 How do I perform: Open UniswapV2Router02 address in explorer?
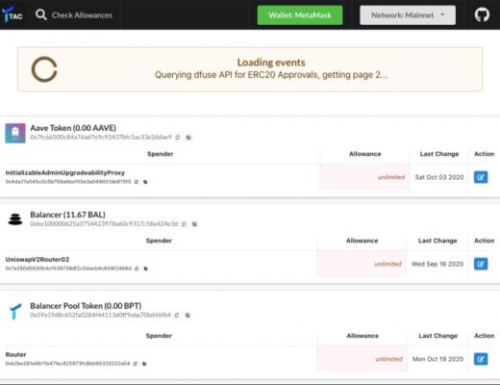[x=146, y=269]
